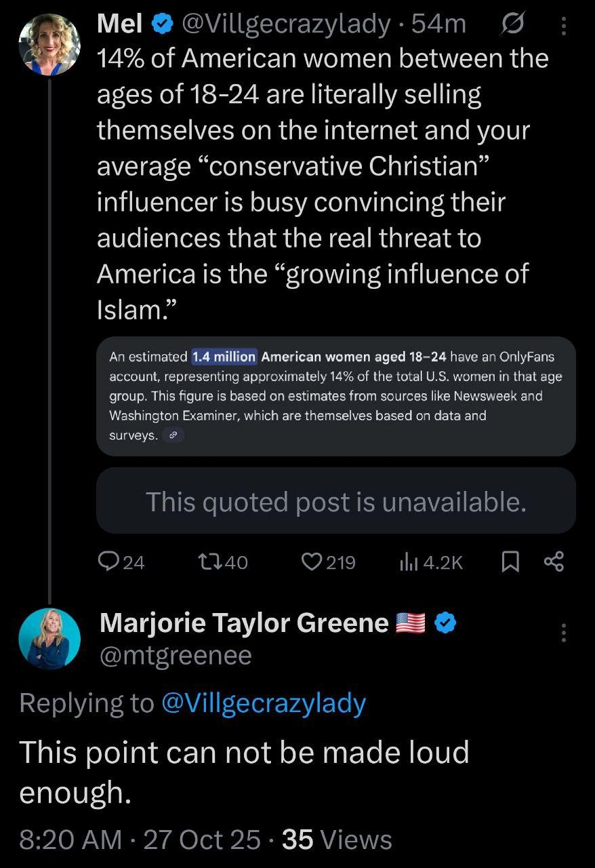Tap the @Villgecrazylady mention in Replying to
The image size is (595, 868).
[264, 703]
